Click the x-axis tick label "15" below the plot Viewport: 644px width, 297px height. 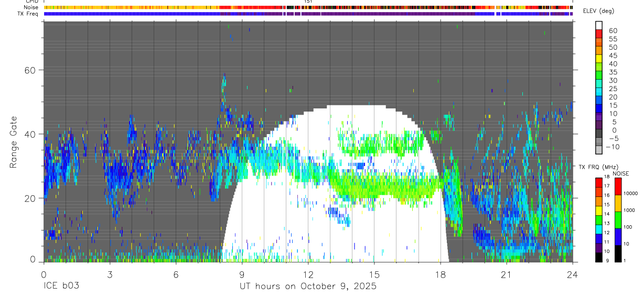tap(374, 274)
